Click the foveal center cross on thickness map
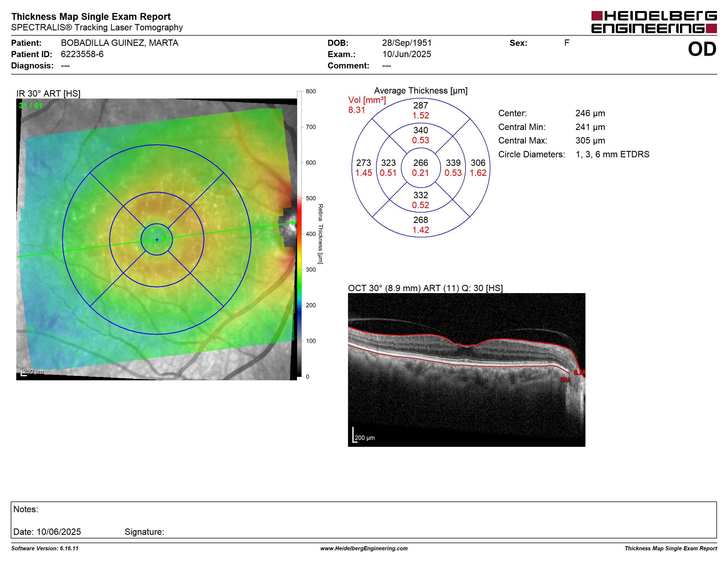Screen dimensions: 728x563 point(157,240)
